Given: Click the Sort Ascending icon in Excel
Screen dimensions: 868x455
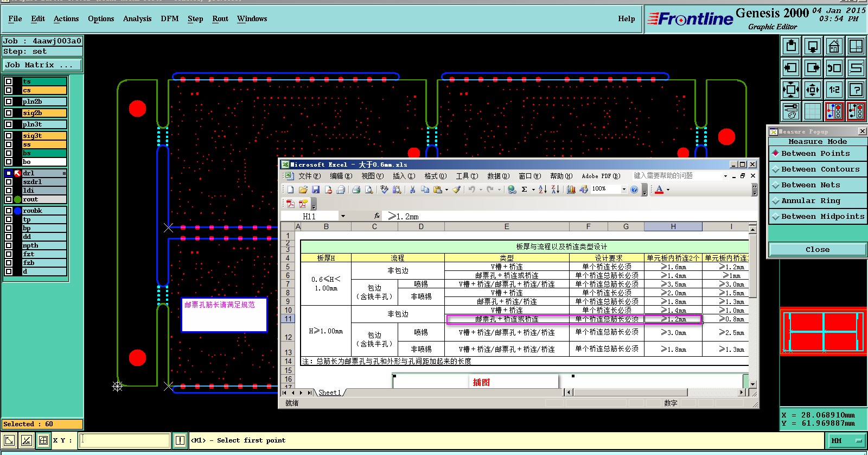Looking at the screenshot, I should pyautogui.click(x=542, y=189).
